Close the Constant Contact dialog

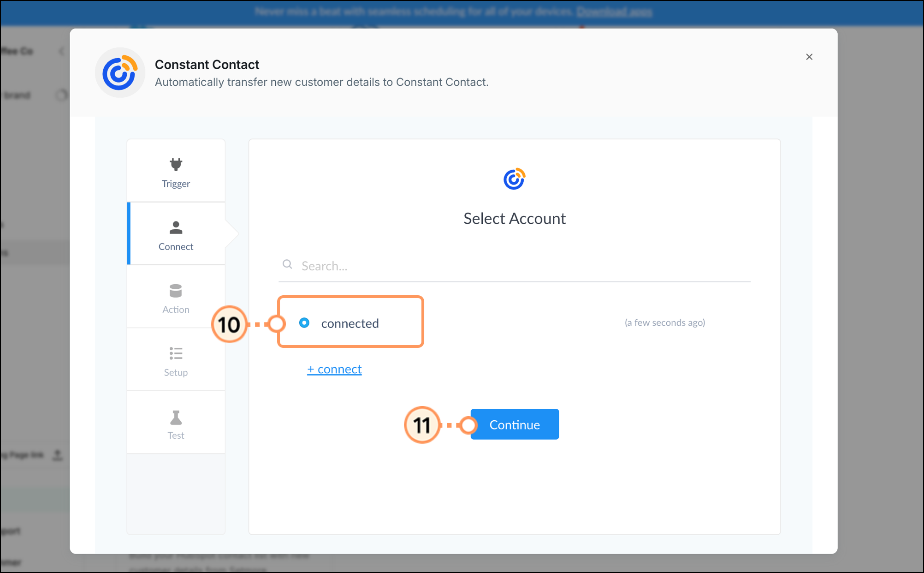pos(809,57)
